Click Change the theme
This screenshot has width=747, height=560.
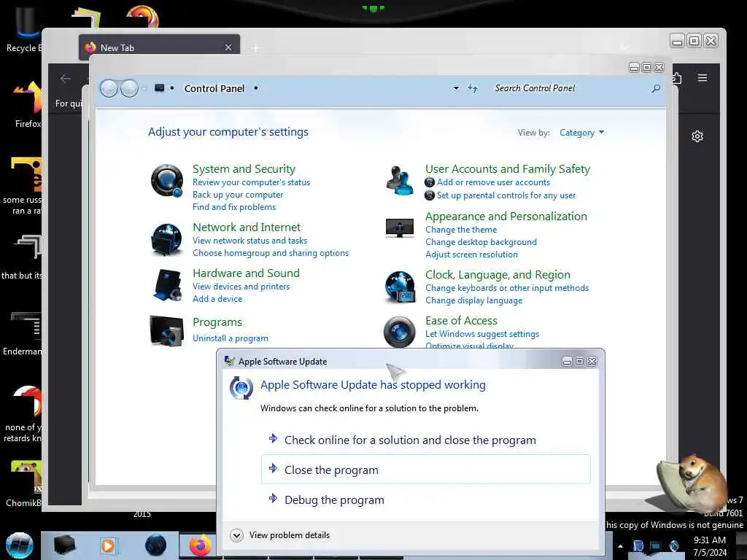pyautogui.click(x=461, y=230)
